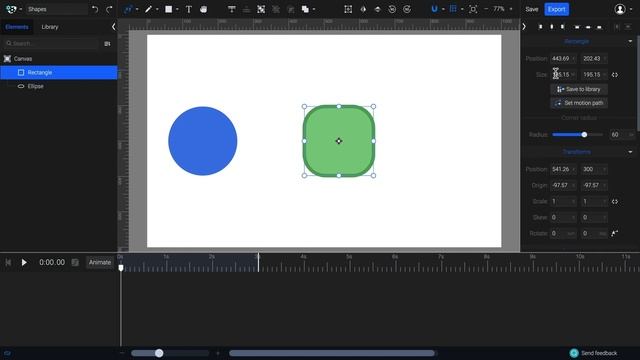Flip the selection vertically
Viewport: 640px width, 360px height.
(378, 9)
